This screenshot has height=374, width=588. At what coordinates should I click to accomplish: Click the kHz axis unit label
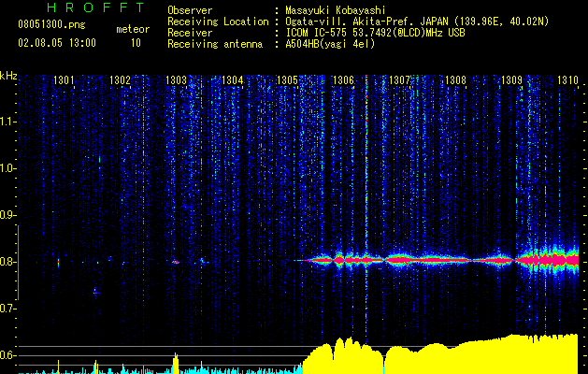[8, 76]
